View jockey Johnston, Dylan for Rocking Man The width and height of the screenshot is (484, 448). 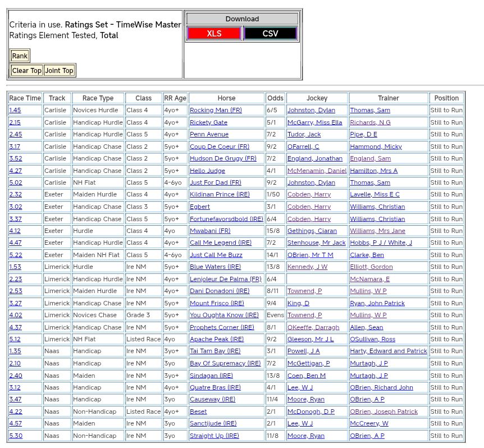coord(311,111)
